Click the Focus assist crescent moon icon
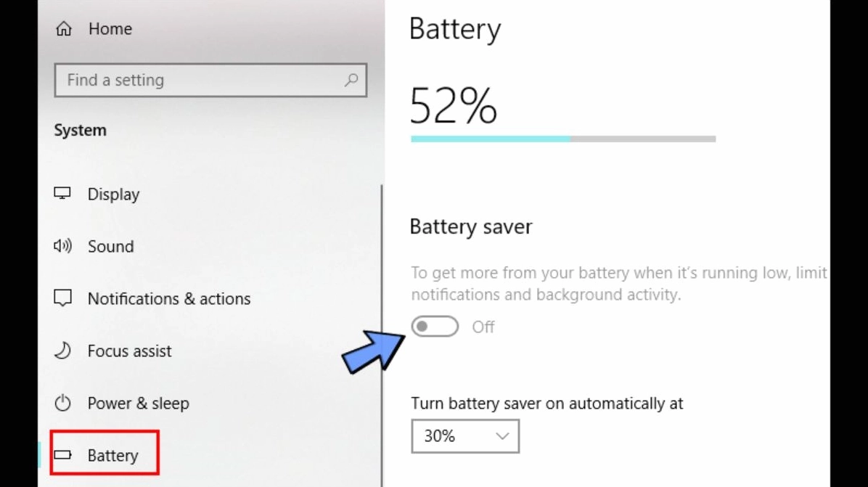This screenshot has height=487, width=868. pos(62,351)
